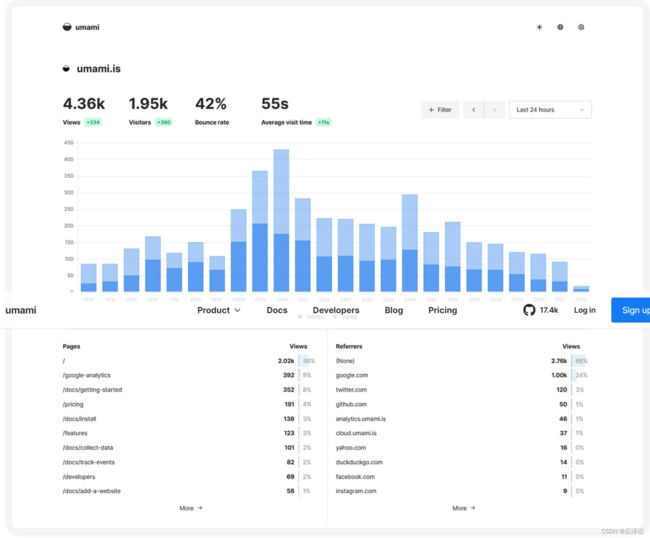This screenshot has height=538, width=650.
Task: Click the umami header logo text
Action: (x=87, y=27)
